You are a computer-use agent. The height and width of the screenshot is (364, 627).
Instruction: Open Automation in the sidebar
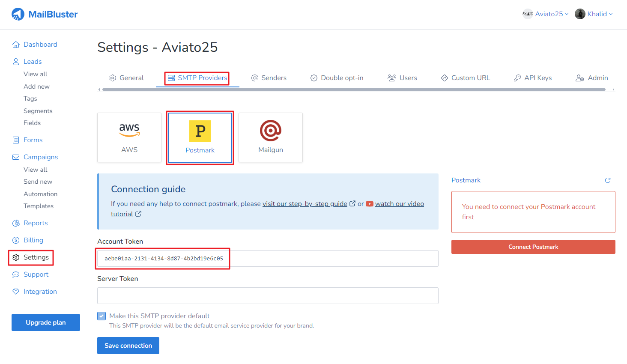tap(40, 194)
